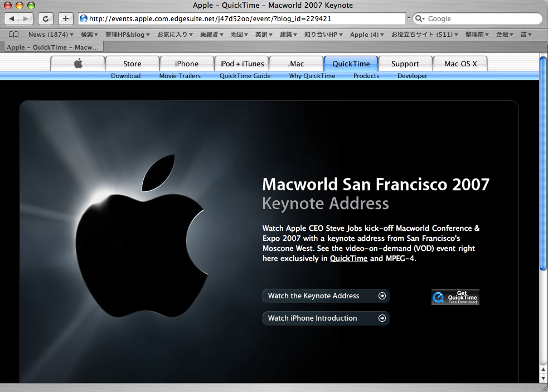The height and width of the screenshot is (392, 548).
Task: Open the 知り合いHP bookmark folder
Action: coord(323,34)
